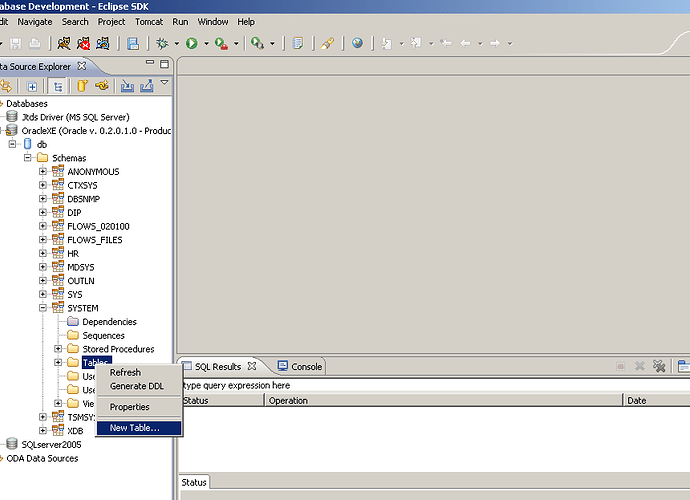Open the Back history dropdown arrow

pyautogui.click(x=480, y=44)
